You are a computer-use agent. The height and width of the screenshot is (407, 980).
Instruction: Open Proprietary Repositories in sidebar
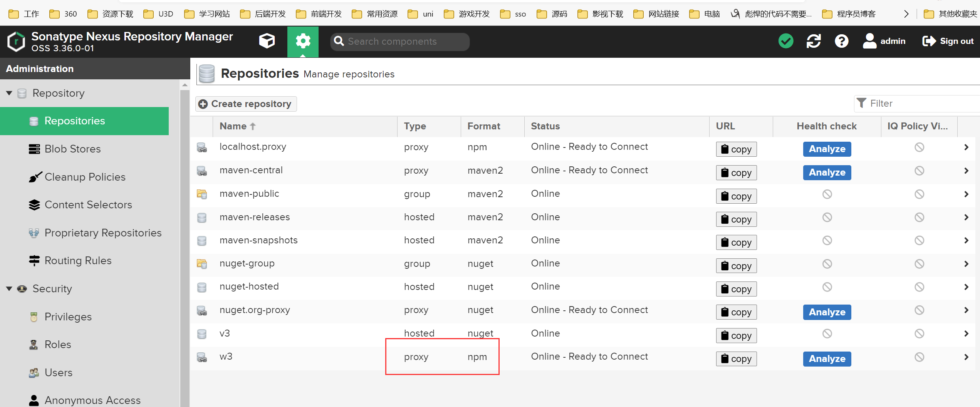(x=103, y=233)
